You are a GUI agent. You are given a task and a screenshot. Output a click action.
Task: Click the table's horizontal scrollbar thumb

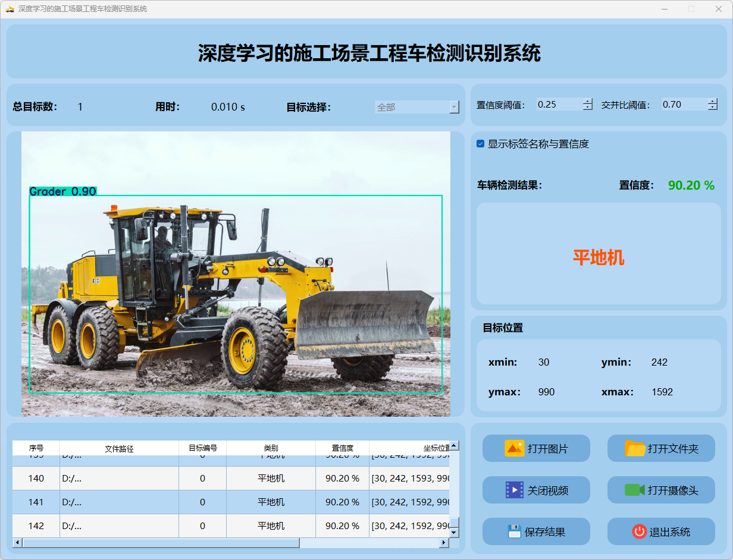(x=161, y=543)
